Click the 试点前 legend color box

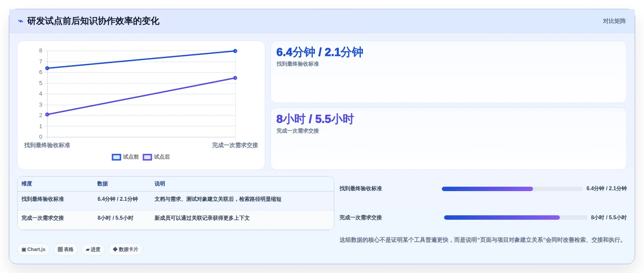[x=116, y=157]
